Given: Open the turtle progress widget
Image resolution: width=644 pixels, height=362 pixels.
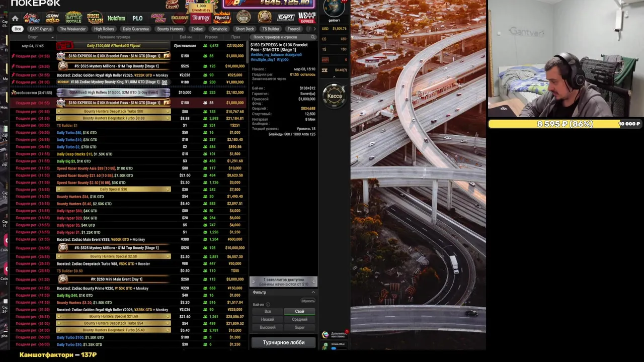Looking at the screenshot, I should pos(335,345).
